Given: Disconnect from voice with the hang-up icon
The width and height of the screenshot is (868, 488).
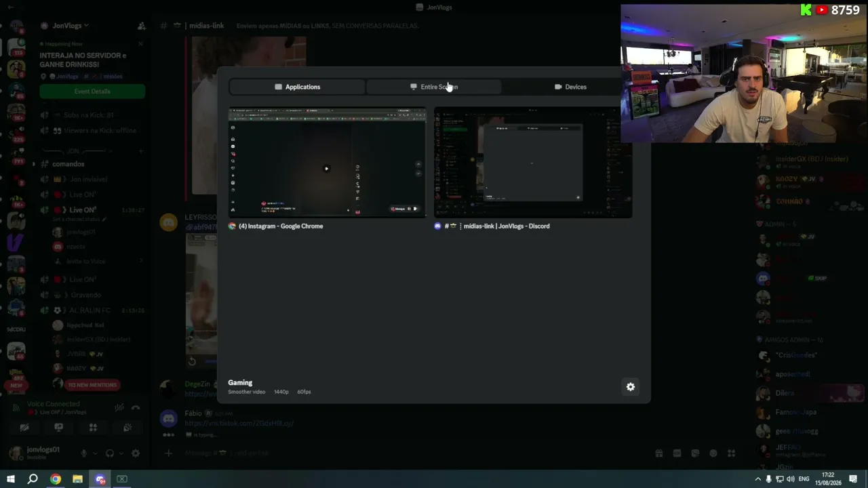Looking at the screenshot, I should 136,408.
